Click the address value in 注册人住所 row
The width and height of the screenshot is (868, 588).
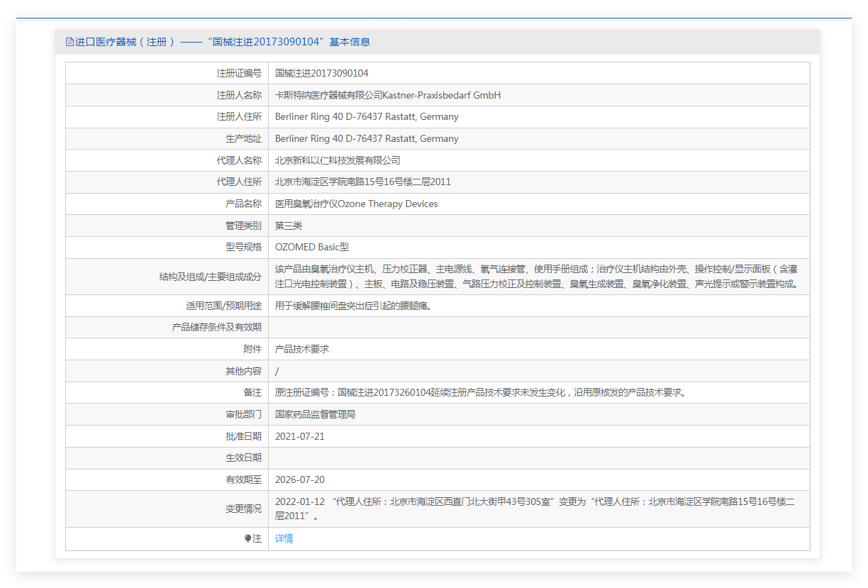367,116
